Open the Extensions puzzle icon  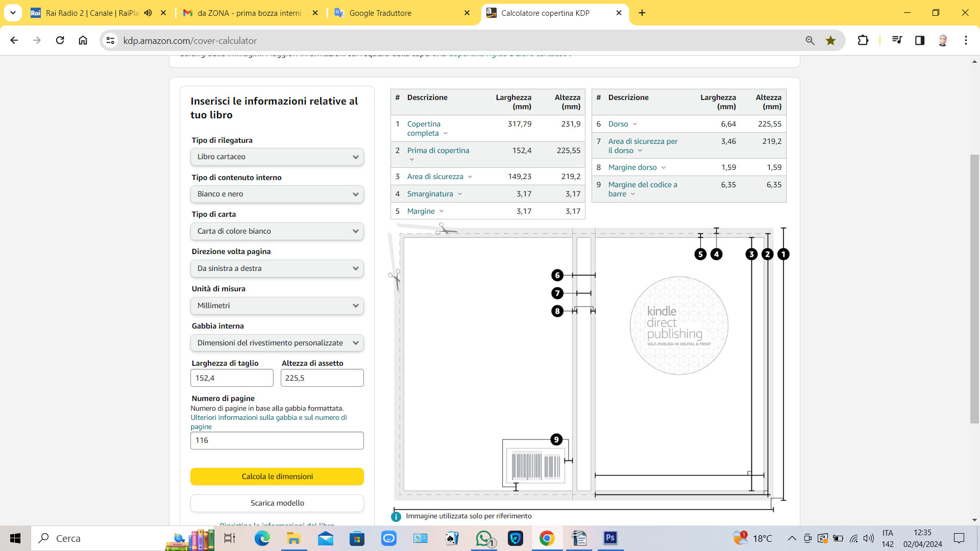[863, 40]
